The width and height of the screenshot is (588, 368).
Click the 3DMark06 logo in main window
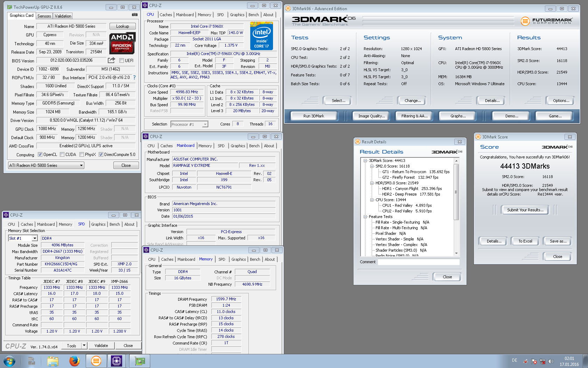tap(324, 20)
